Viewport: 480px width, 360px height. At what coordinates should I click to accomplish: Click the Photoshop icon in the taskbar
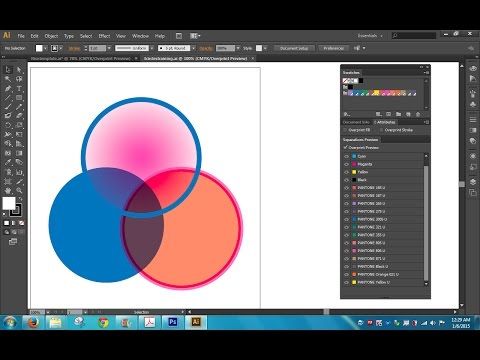click(173, 322)
